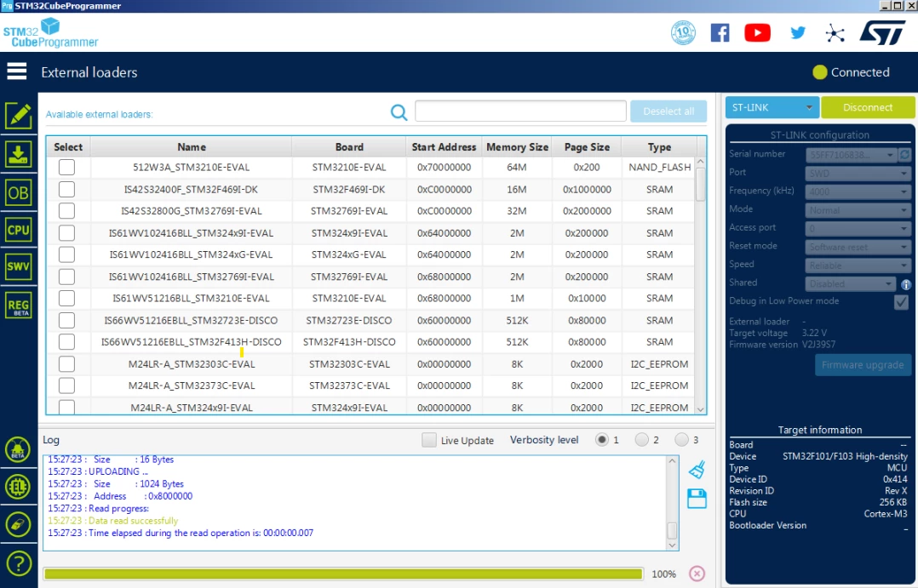Open the CPU panel
The height and width of the screenshot is (588, 918).
click(18, 230)
